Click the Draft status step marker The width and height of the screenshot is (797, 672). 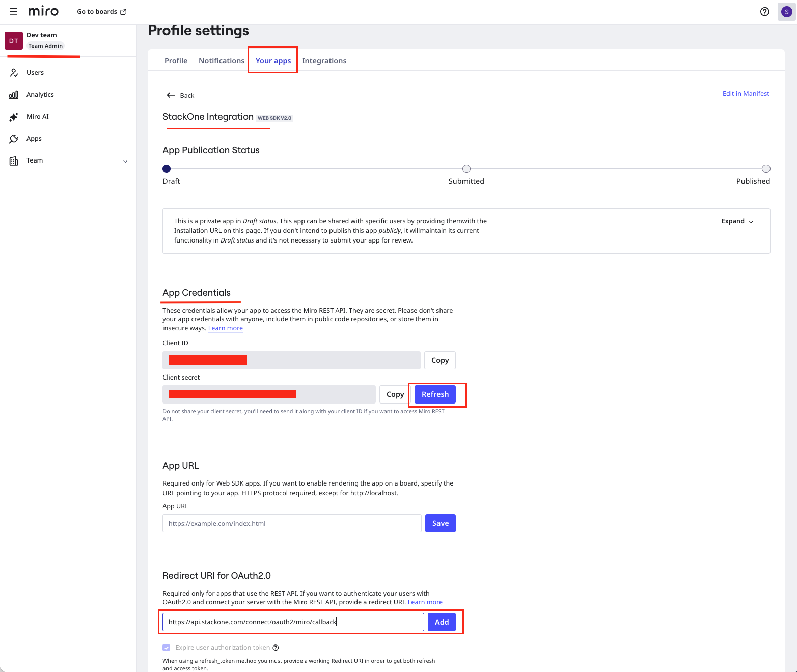coord(167,169)
